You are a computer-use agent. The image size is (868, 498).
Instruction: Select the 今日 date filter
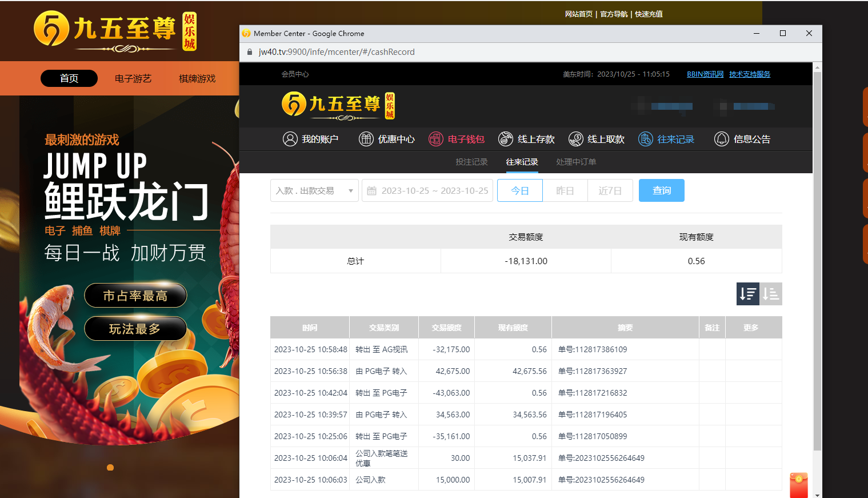[520, 190]
